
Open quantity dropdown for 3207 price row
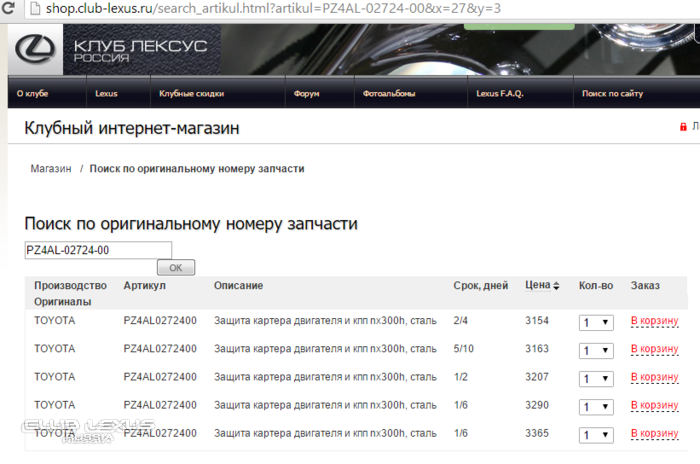click(x=596, y=378)
